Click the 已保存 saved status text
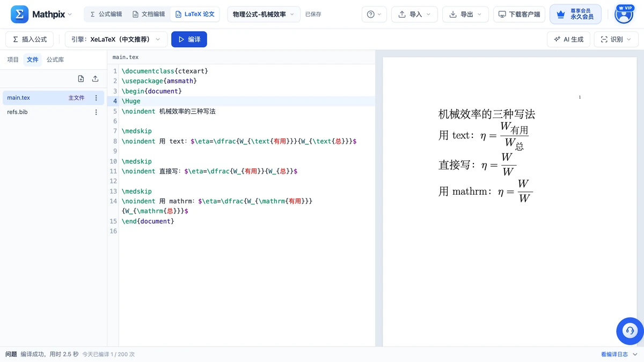Viewport: 644px width, 362px height. pyautogui.click(x=313, y=14)
